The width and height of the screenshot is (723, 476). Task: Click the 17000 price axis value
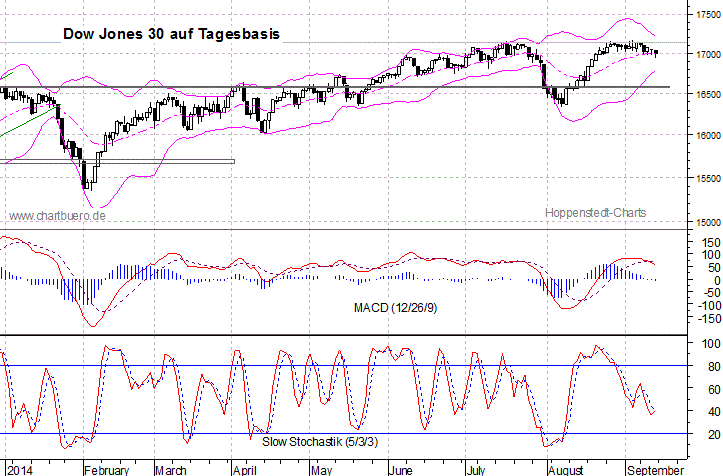tap(707, 54)
